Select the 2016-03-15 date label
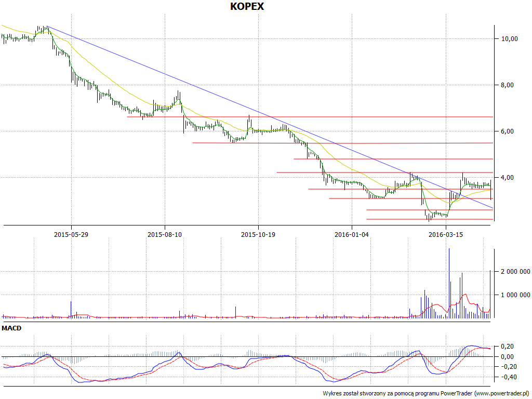Image resolution: width=532 pixels, height=399 pixels. (x=446, y=234)
